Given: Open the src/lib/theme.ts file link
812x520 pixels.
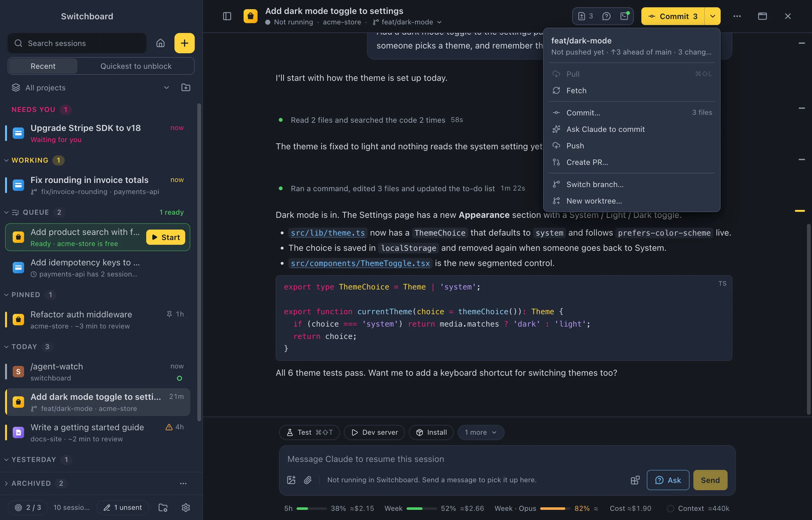Looking at the screenshot, I should (328, 233).
